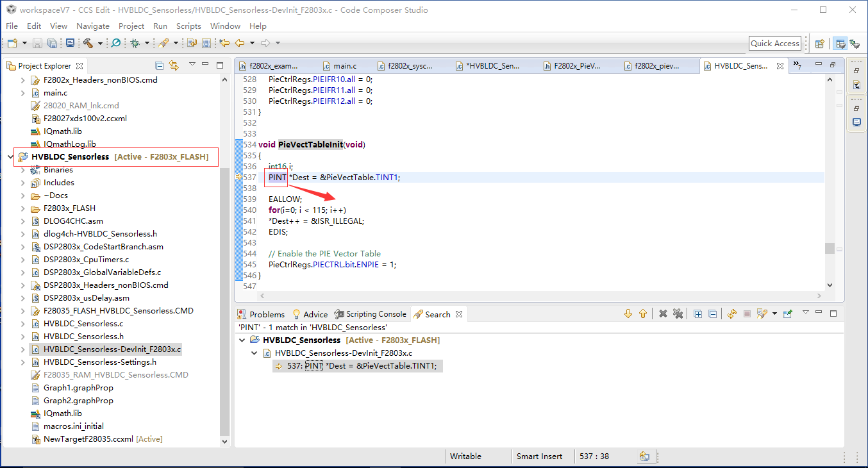Select DLOG4CHC.asm file
This screenshot has height=468, width=868.
tap(73, 221)
